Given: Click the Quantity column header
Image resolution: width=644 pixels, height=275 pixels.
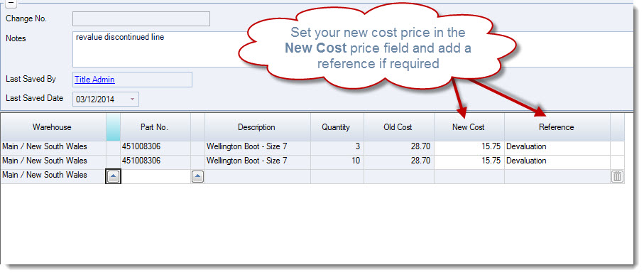Looking at the screenshot, I should click(x=337, y=127).
